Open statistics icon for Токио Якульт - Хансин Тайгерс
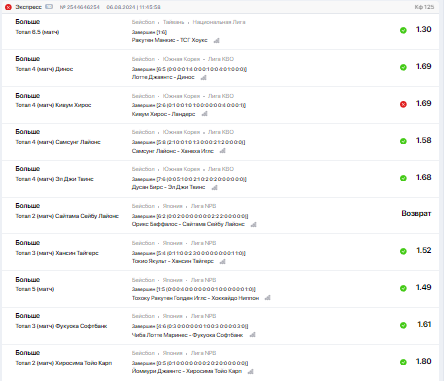 tap(222, 261)
